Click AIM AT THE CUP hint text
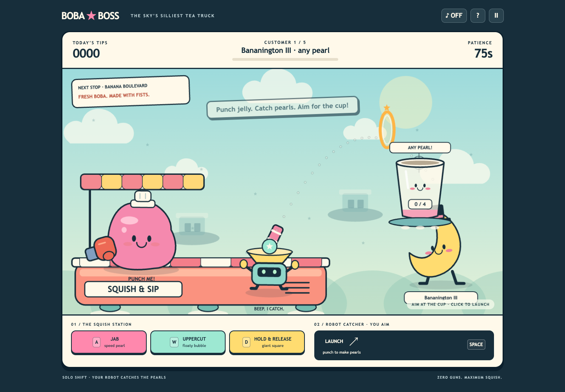Screen dimensions: 565x392 450,304
